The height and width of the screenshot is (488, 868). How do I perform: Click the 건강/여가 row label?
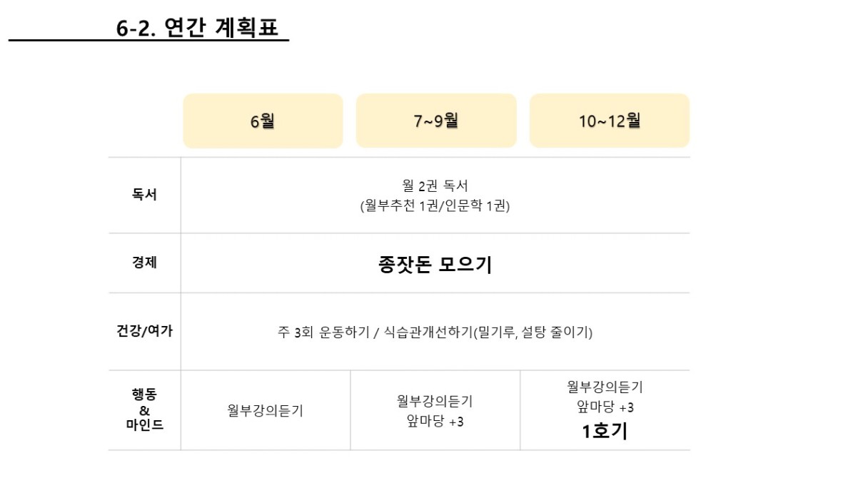click(x=144, y=331)
